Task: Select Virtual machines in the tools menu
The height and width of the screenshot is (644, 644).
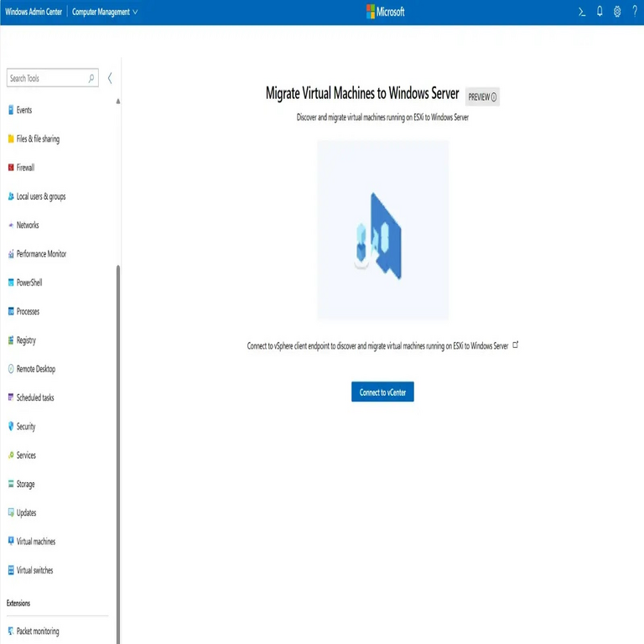Action: tap(36, 542)
